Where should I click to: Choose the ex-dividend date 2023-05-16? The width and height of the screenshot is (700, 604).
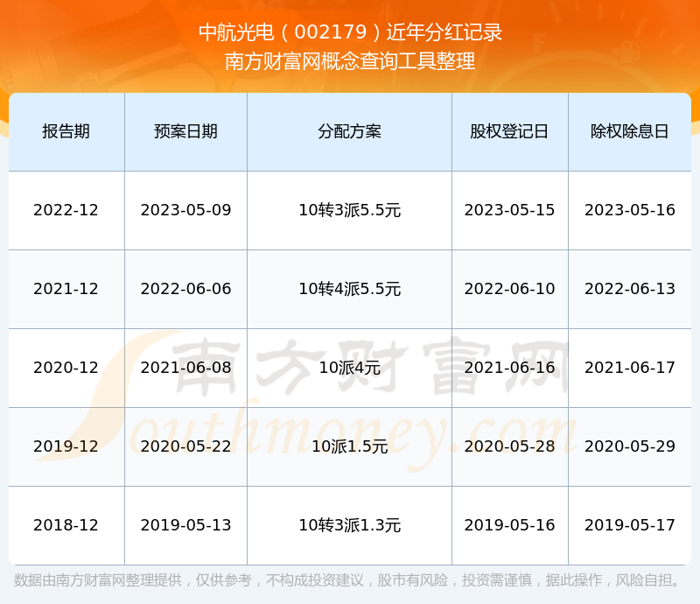(630, 210)
